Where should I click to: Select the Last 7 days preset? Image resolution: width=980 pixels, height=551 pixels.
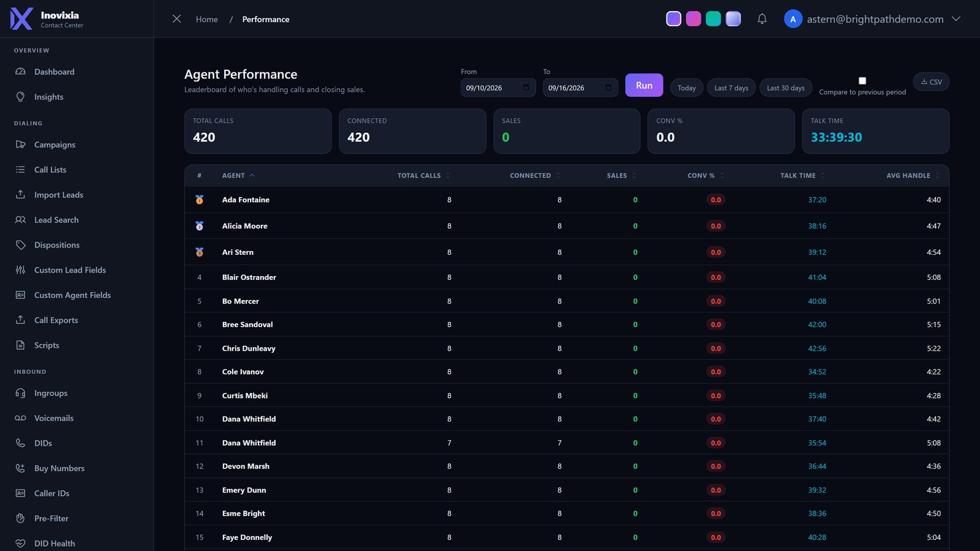(x=731, y=88)
